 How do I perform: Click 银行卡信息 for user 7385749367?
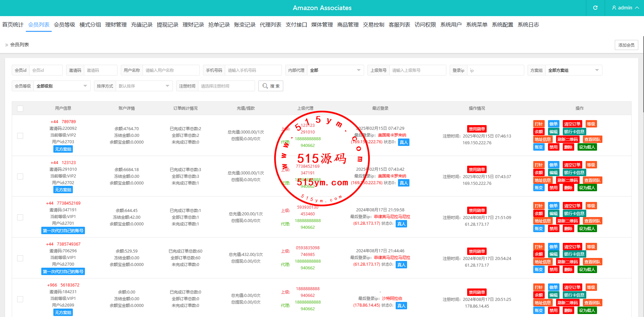[x=574, y=254]
